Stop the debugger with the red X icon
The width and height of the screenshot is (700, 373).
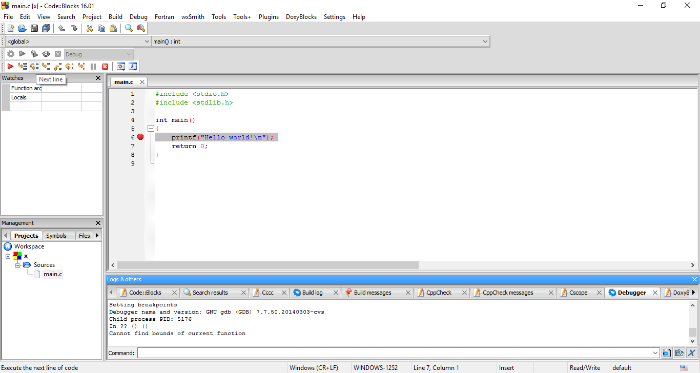105,66
